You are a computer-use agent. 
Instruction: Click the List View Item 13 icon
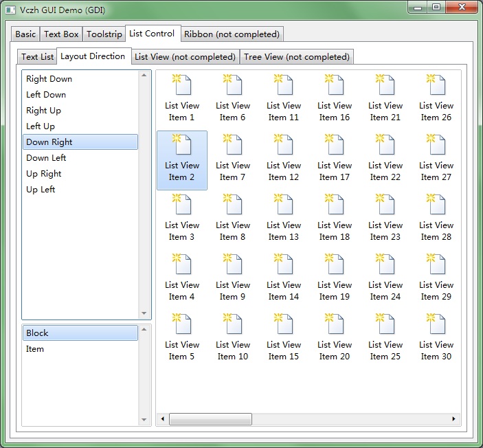pyautogui.click(x=283, y=204)
